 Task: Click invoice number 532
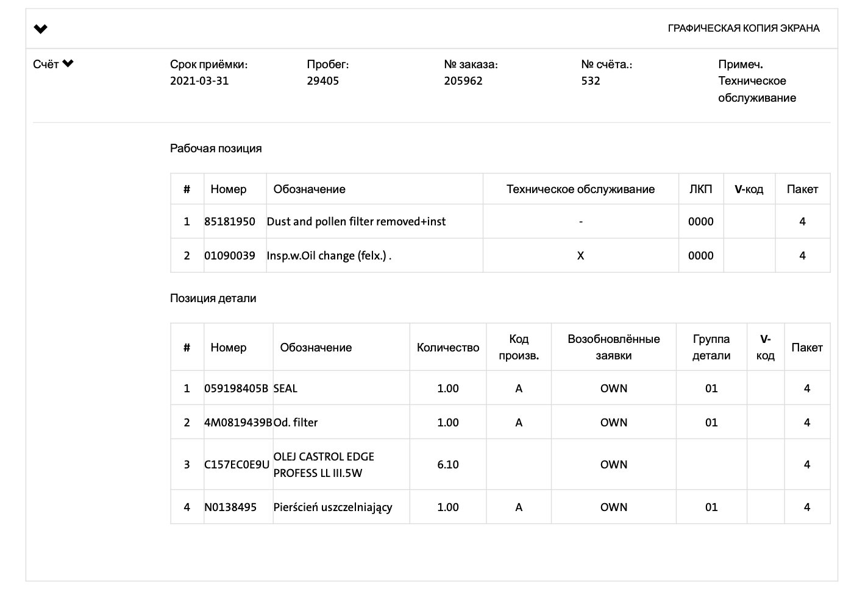[x=589, y=80]
